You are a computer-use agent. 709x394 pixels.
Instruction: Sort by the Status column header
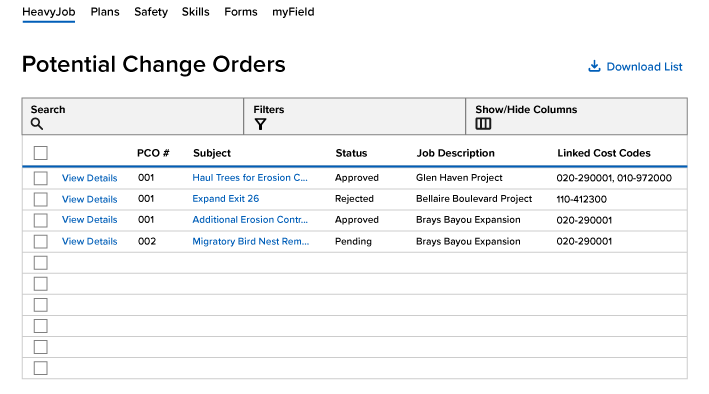click(x=351, y=153)
